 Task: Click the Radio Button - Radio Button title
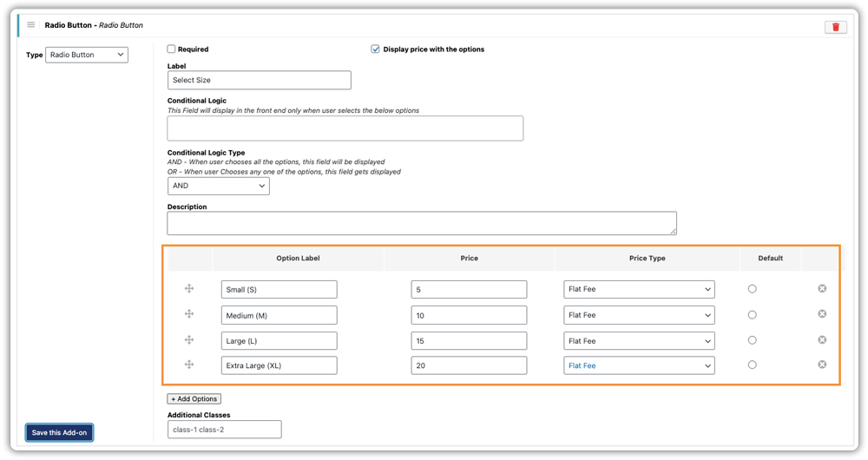(94, 25)
